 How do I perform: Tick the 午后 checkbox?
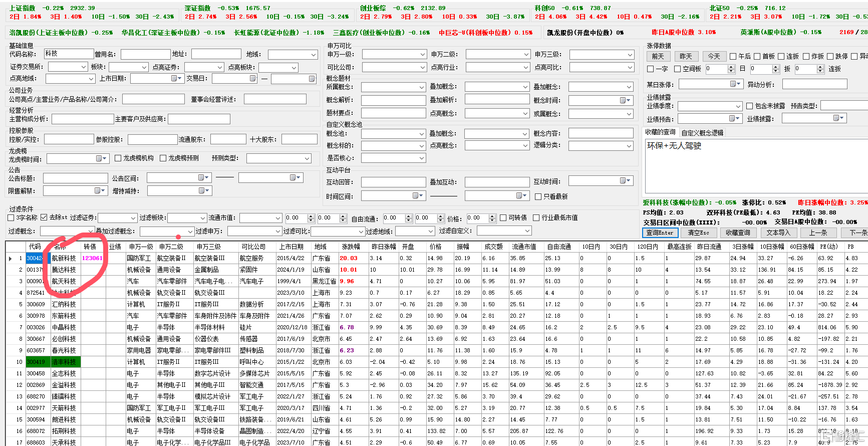coord(733,56)
